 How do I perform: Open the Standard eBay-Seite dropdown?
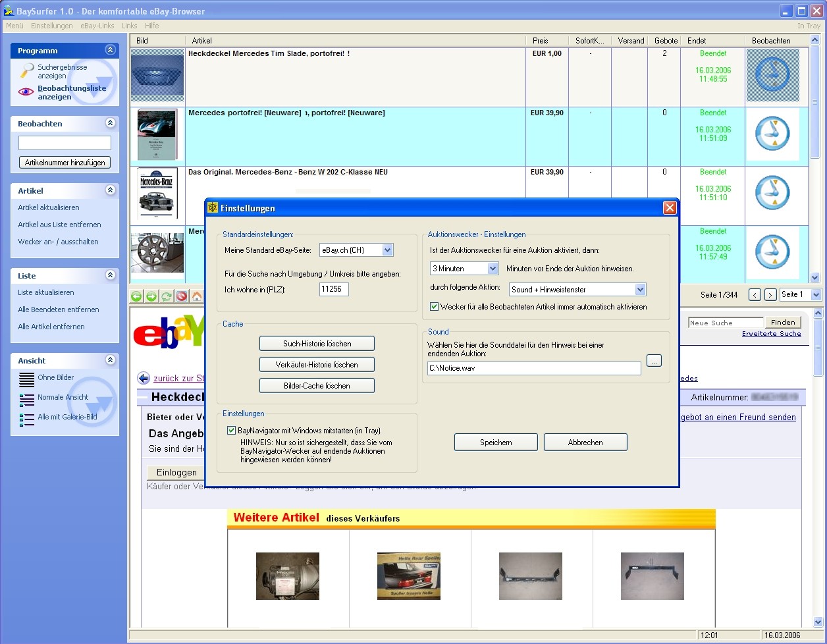387,250
